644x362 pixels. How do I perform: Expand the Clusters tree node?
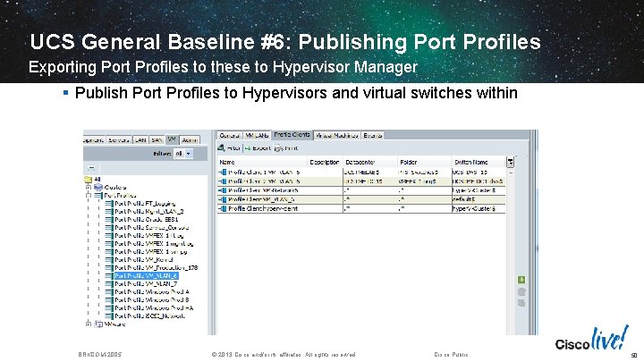point(89,187)
